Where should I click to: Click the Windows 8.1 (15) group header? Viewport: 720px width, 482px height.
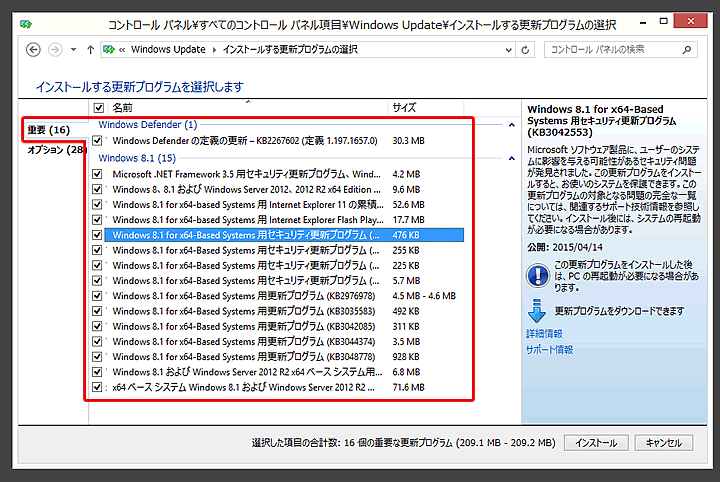click(137, 158)
